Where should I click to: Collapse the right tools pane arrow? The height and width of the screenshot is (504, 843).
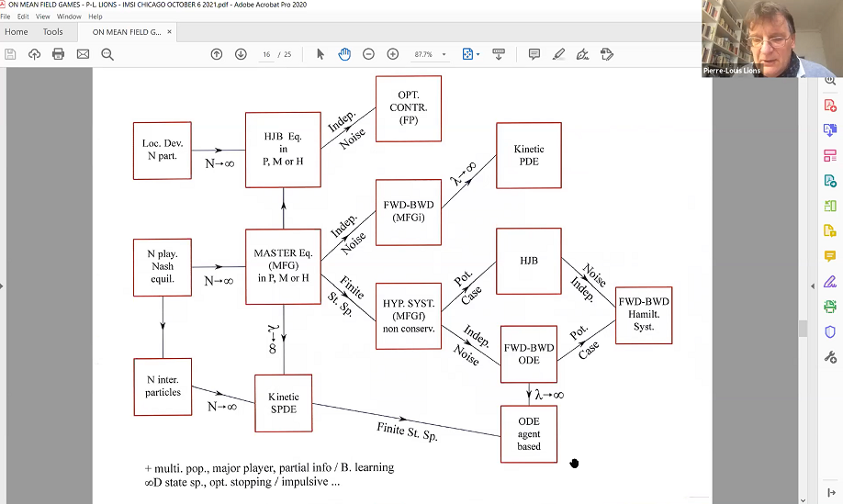coord(812,286)
